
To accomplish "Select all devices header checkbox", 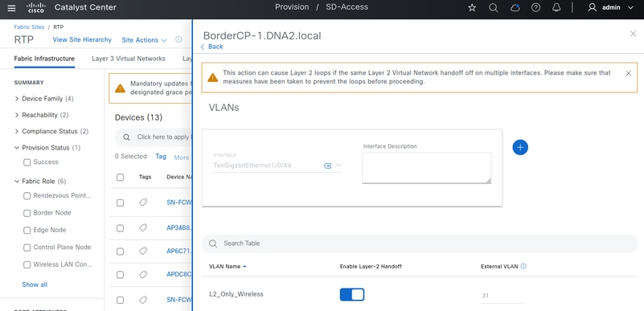I will [120, 178].
